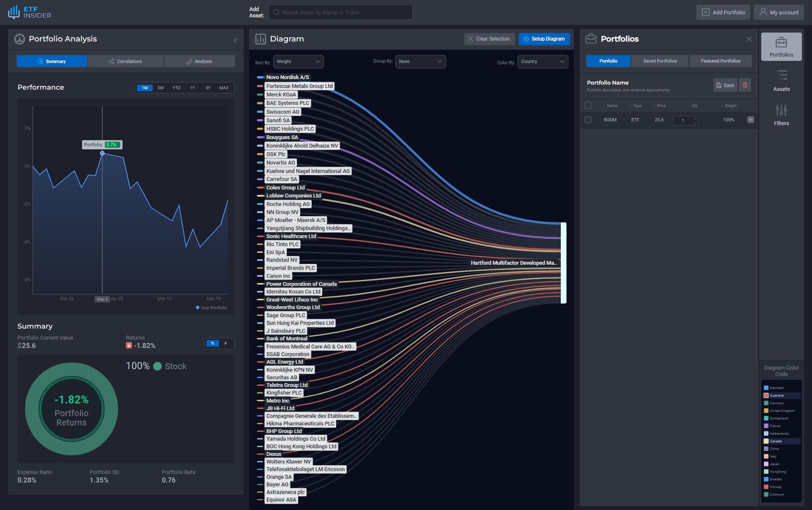The width and height of the screenshot is (812, 510).
Task: Delete portfolio with red trash icon
Action: [x=745, y=85]
